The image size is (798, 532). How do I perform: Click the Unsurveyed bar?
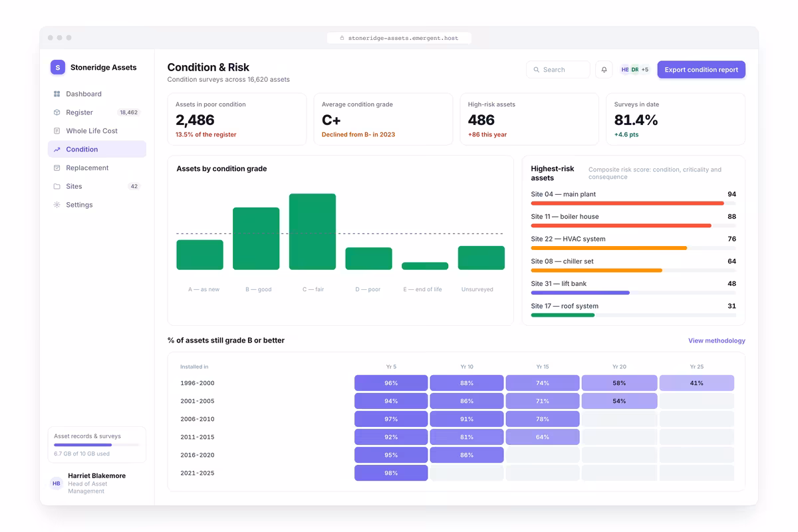[481, 258]
